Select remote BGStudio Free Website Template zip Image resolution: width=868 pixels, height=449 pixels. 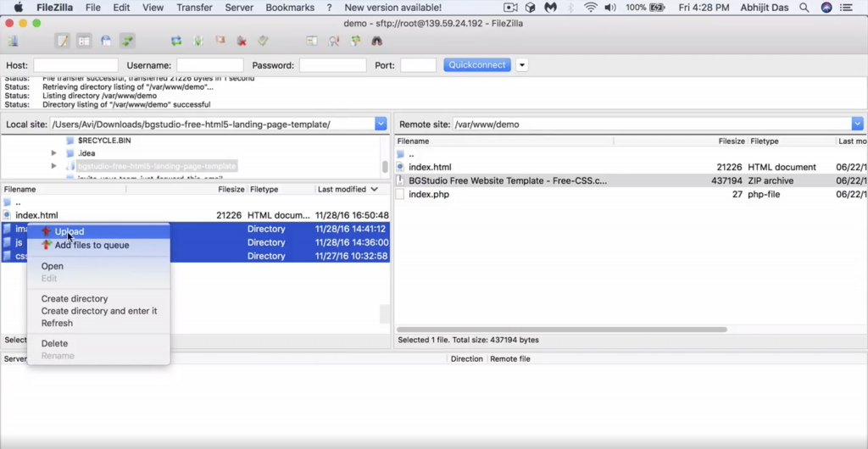point(631,180)
